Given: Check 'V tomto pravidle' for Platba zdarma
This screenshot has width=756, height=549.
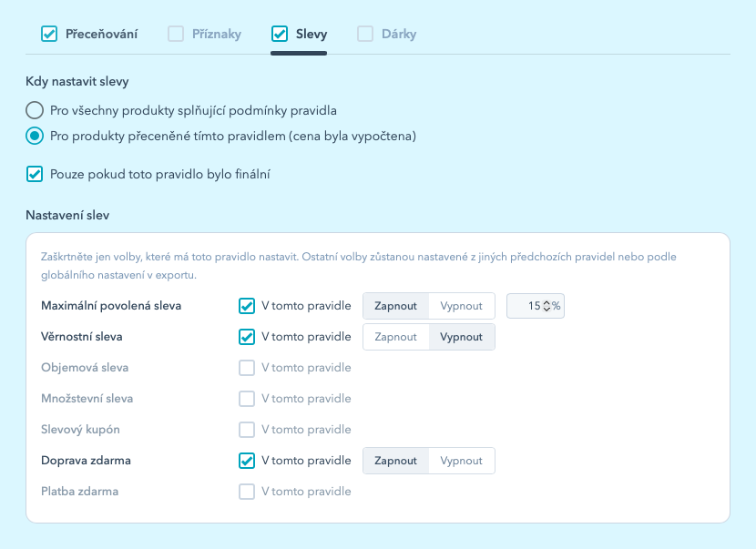Looking at the screenshot, I should (247, 491).
